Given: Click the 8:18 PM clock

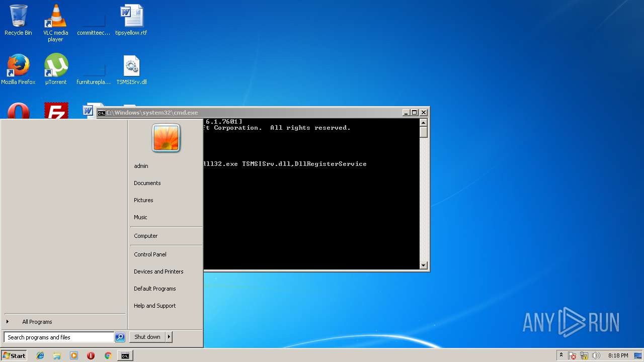Looking at the screenshot, I should [x=618, y=355].
